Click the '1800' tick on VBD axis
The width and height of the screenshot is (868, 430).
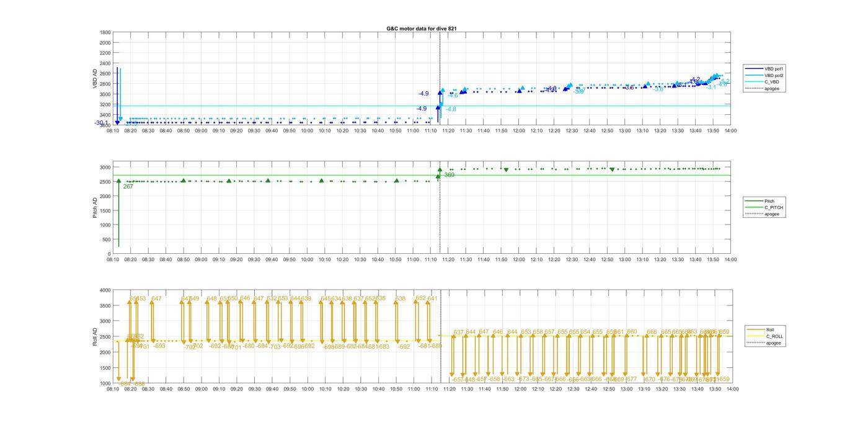pyautogui.click(x=105, y=32)
